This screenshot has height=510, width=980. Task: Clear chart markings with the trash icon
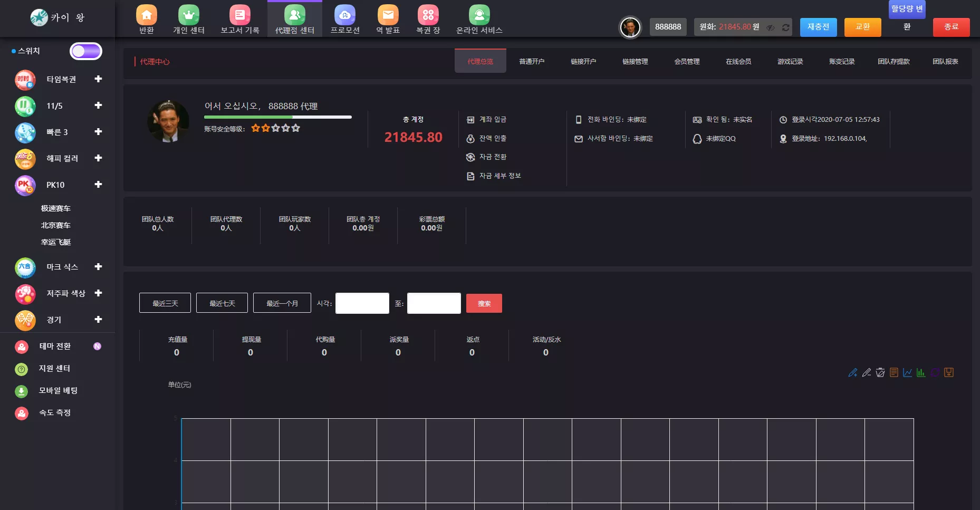tap(880, 372)
